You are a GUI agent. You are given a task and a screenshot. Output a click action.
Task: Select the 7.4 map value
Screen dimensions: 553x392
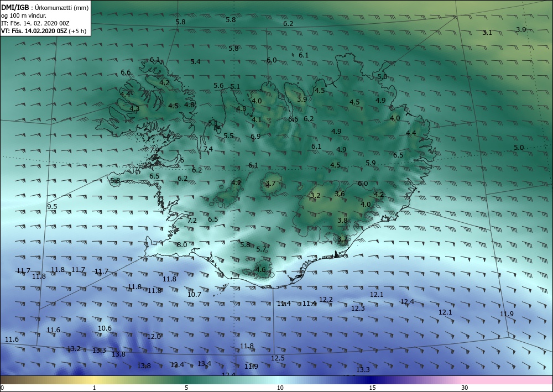click(208, 149)
